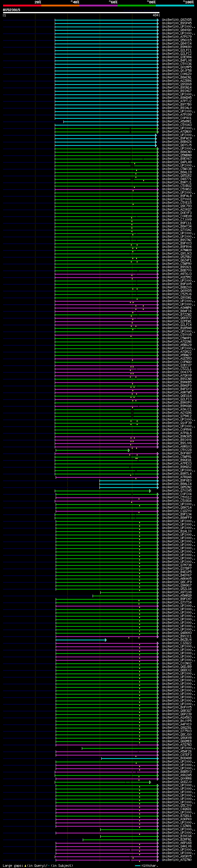Viewport: 197px width, 868px height.
Task: Open hit UniRef100_B9FWI9
Action: click(x=176, y=139)
